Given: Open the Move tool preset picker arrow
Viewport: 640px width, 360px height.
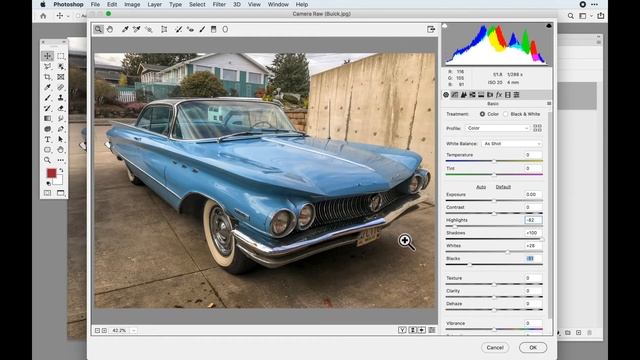Looking at the screenshot, I should tap(68, 16).
